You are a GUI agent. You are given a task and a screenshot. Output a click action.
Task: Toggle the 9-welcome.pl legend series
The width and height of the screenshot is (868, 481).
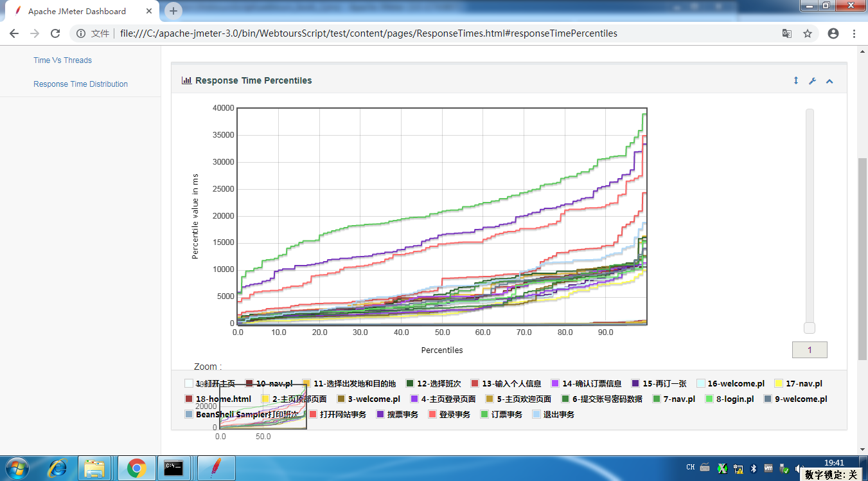[795, 399]
